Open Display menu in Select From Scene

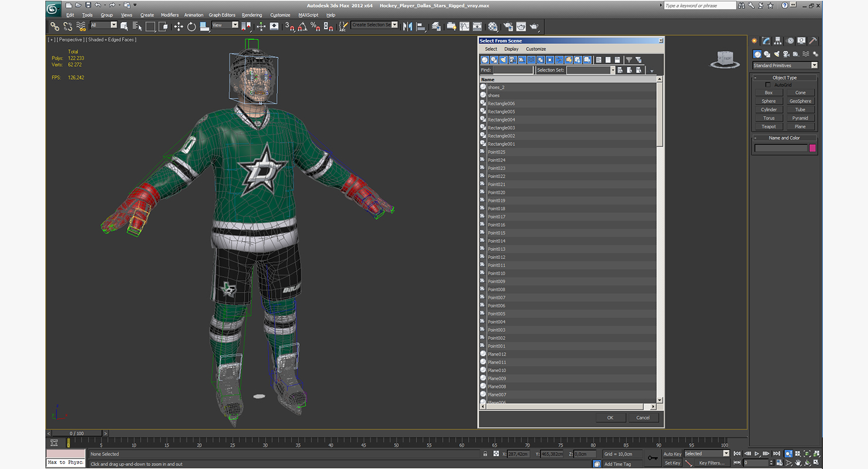tap(511, 49)
